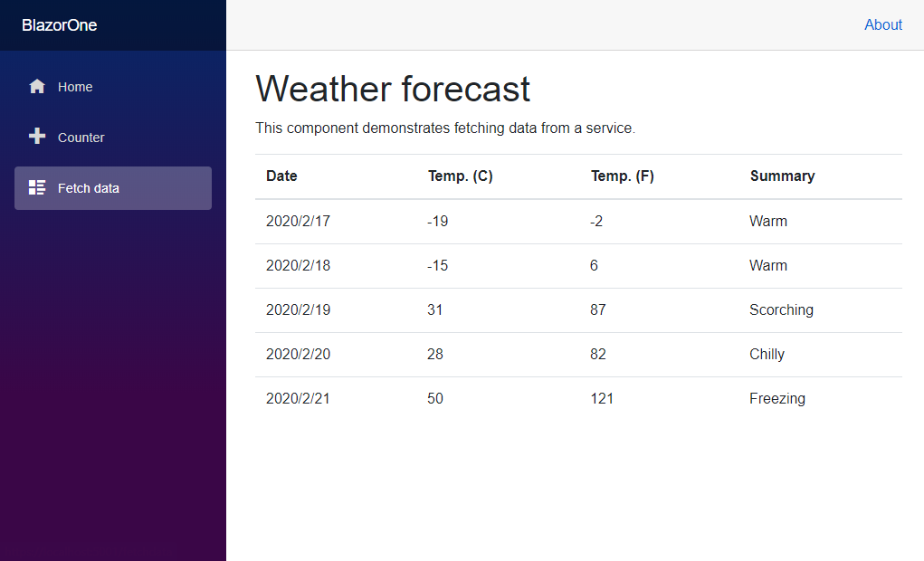Click the Temp. (F) column header
Viewport: 924px width, 561px height.
coord(623,176)
